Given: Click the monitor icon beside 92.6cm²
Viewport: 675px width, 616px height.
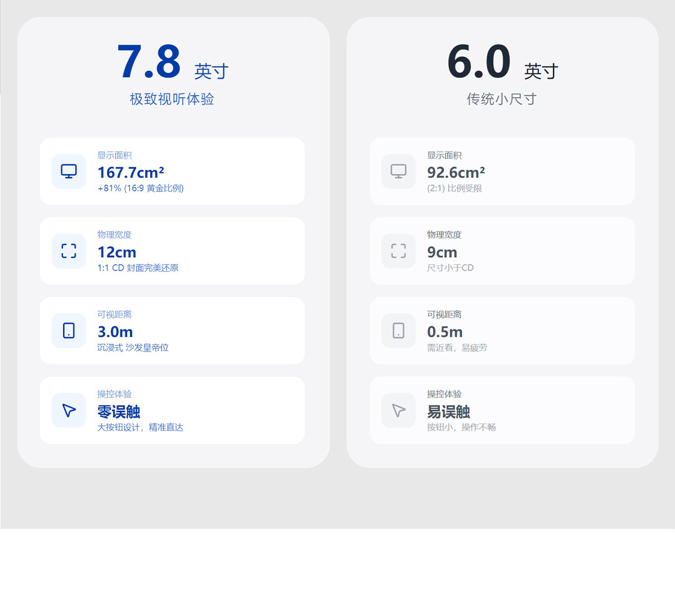Looking at the screenshot, I should point(398,171).
